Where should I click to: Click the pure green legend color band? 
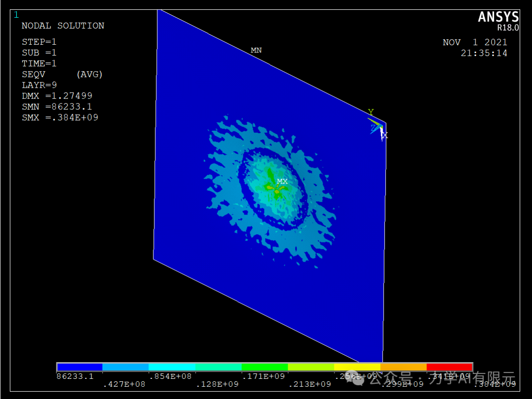point(265,367)
